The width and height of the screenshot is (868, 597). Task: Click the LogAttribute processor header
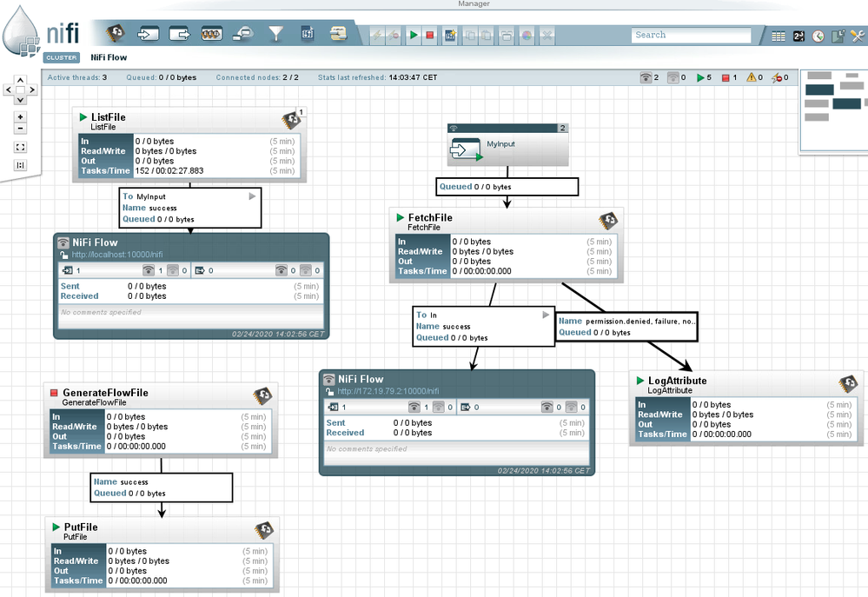[746, 384]
